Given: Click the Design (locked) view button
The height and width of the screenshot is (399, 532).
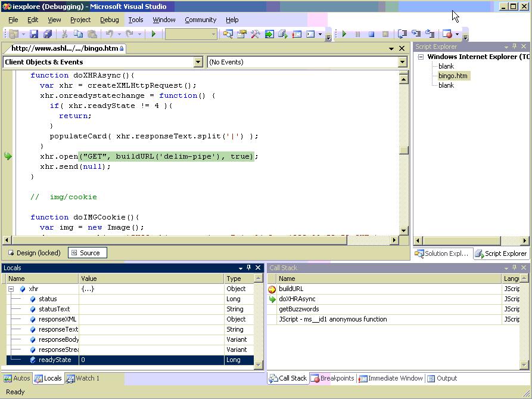Looking at the screenshot, I should pos(35,253).
